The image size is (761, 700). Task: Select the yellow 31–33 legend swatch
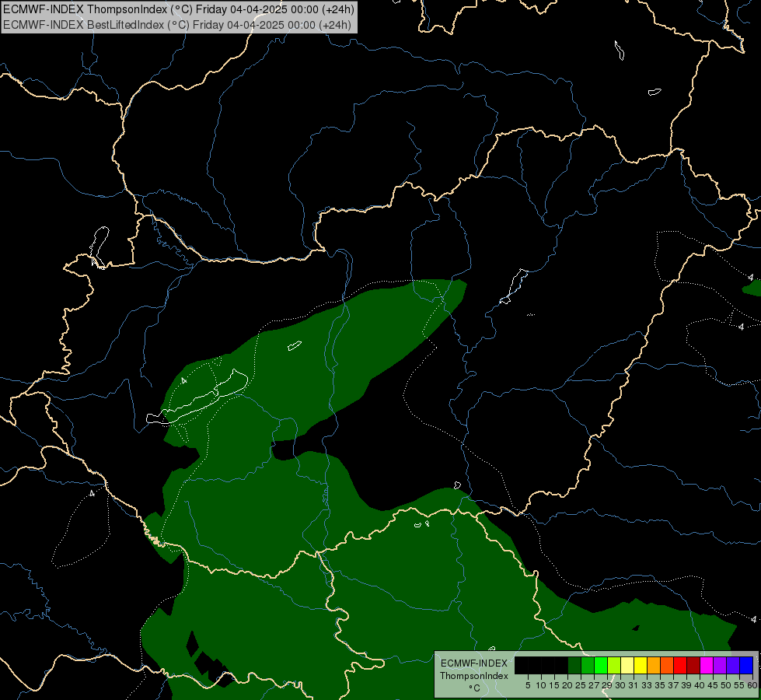coord(641,665)
